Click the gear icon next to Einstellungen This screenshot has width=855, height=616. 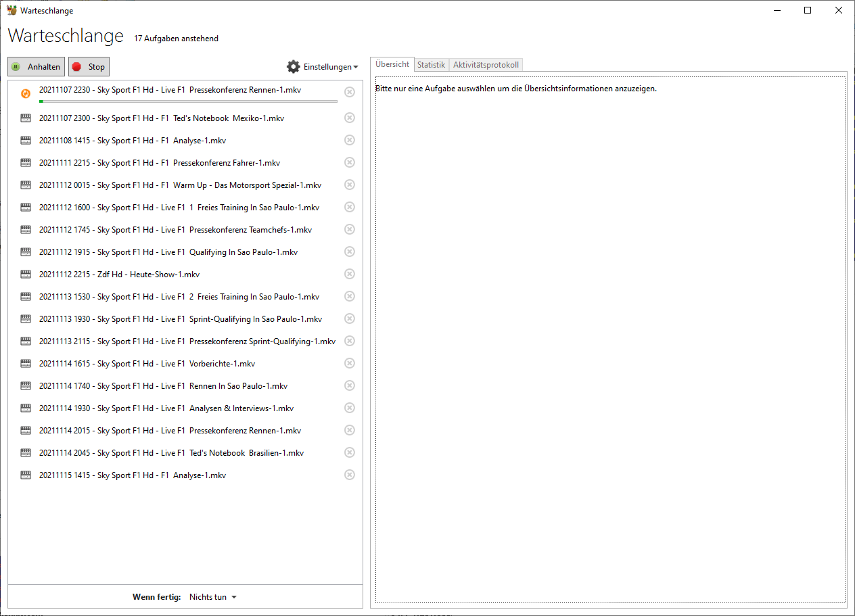coord(293,66)
